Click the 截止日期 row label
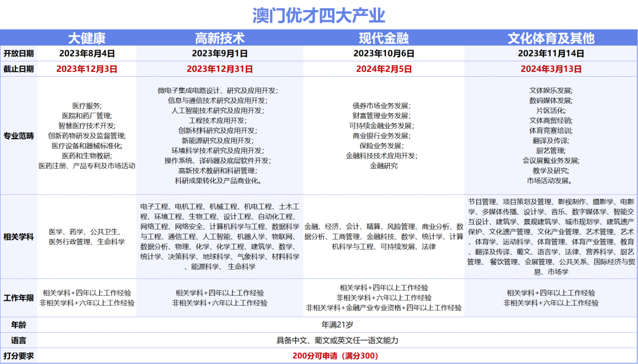This screenshot has width=638, height=364. coord(19,68)
